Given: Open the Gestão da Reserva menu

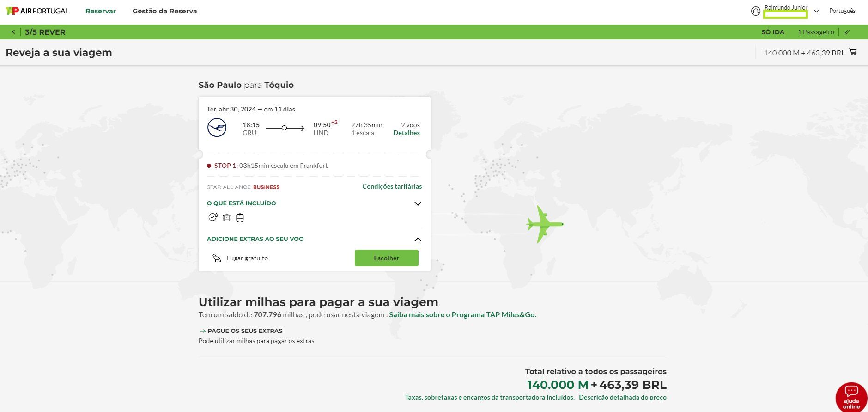Looking at the screenshot, I should (x=164, y=11).
